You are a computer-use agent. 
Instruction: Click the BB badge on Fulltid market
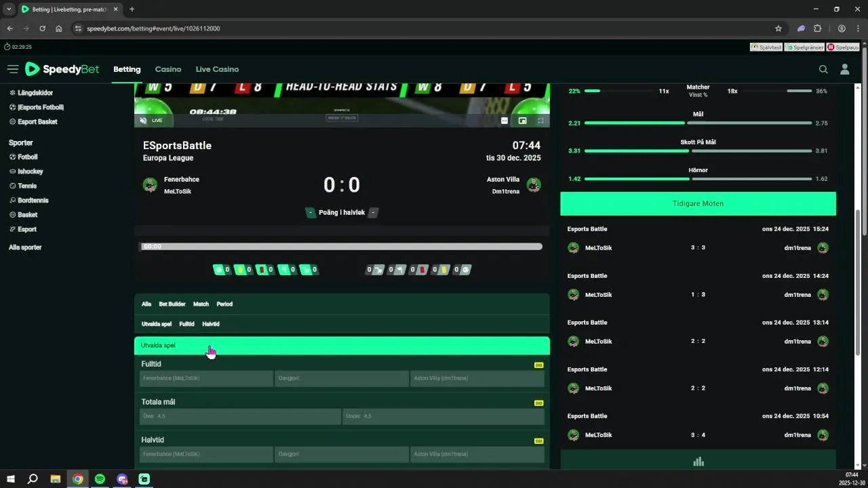(538, 365)
